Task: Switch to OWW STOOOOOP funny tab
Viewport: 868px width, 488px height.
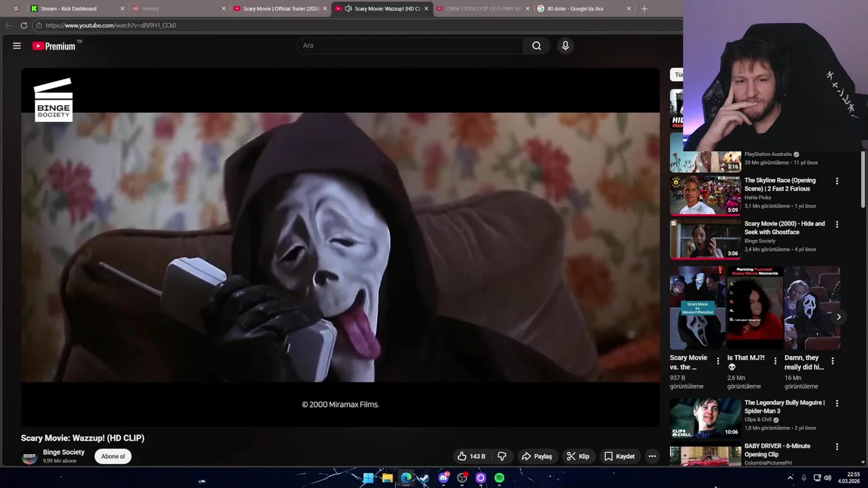Action: pos(484,9)
